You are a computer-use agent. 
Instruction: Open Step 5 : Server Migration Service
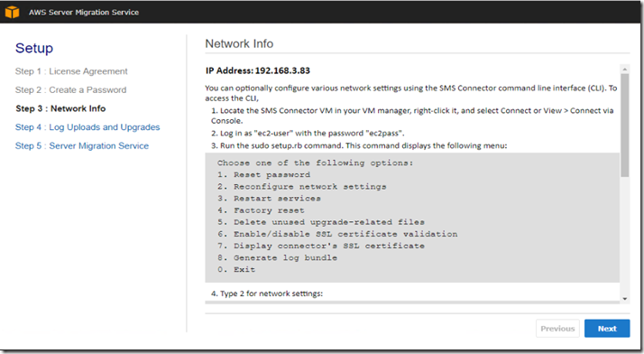pos(82,145)
